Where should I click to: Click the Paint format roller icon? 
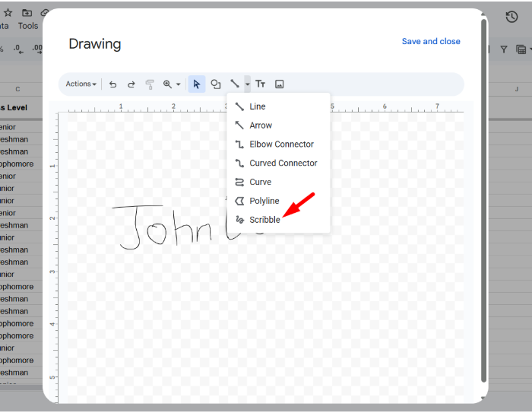click(x=149, y=84)
